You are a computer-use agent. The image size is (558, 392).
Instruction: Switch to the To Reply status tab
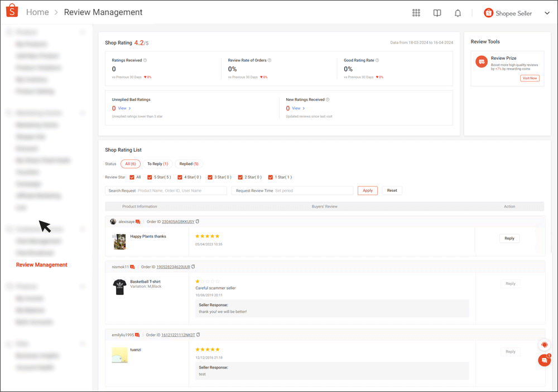(x=157, y=163)
